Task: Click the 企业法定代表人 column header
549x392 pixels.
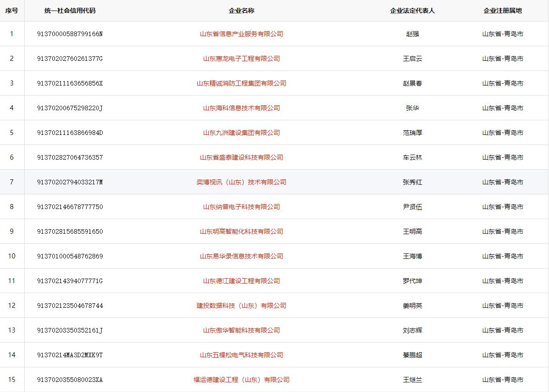Action: tap(412, 11)
